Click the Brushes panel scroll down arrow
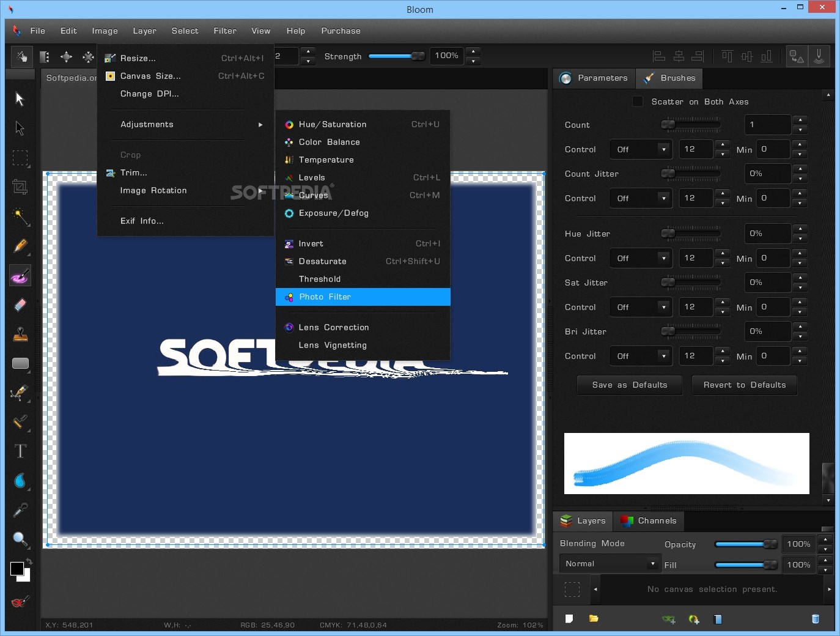840x636 pixels. pyautogui.click(x=828, y=500)
